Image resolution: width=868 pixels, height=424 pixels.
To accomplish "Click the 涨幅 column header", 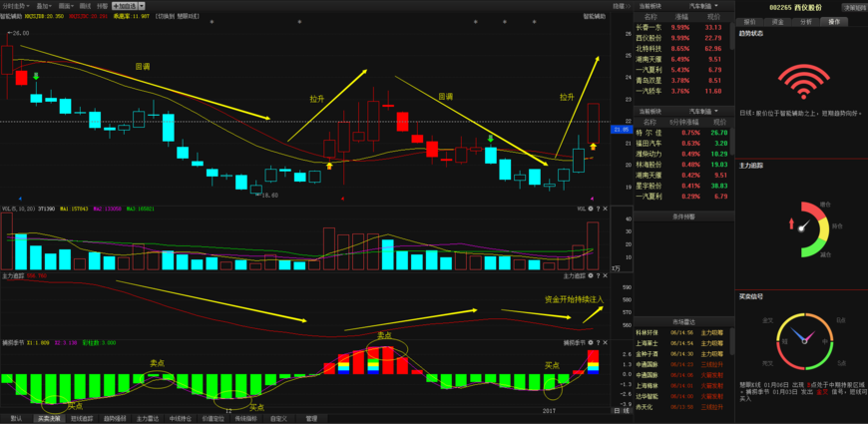I will [x=679, y=17].
